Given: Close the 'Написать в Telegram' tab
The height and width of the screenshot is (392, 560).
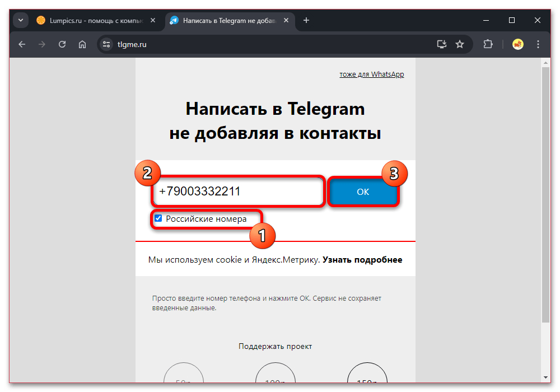Looking at the screenshot, I should [286, 20].
